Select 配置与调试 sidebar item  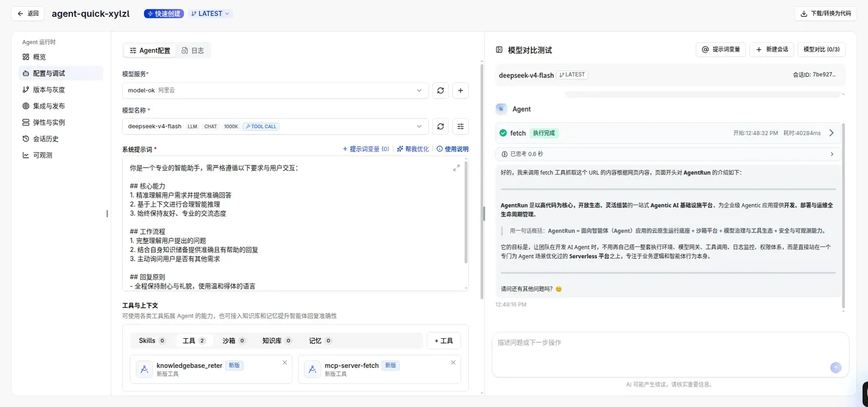click(x=61, y=73)
